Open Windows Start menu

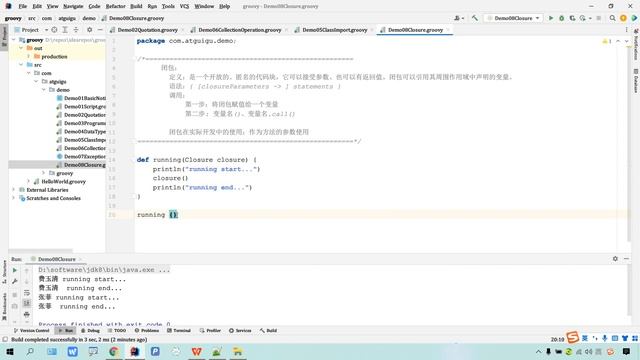(x=9, y=351)
